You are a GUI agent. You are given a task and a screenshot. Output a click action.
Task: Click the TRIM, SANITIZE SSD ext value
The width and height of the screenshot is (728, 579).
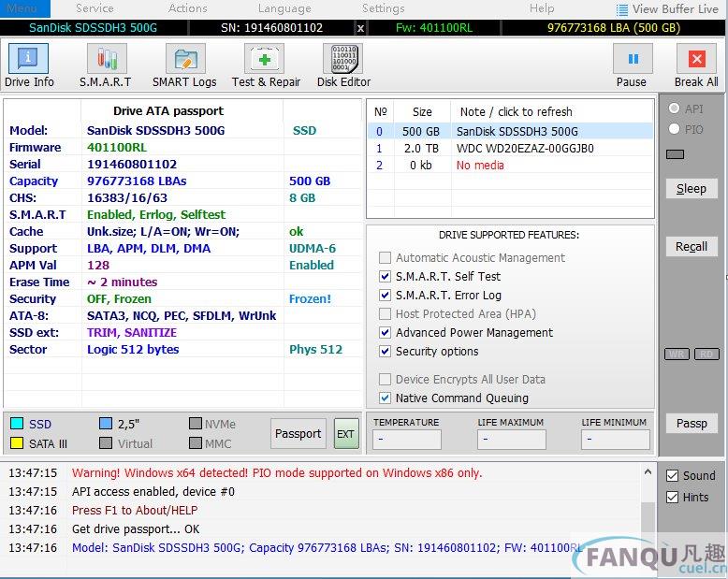132,333
